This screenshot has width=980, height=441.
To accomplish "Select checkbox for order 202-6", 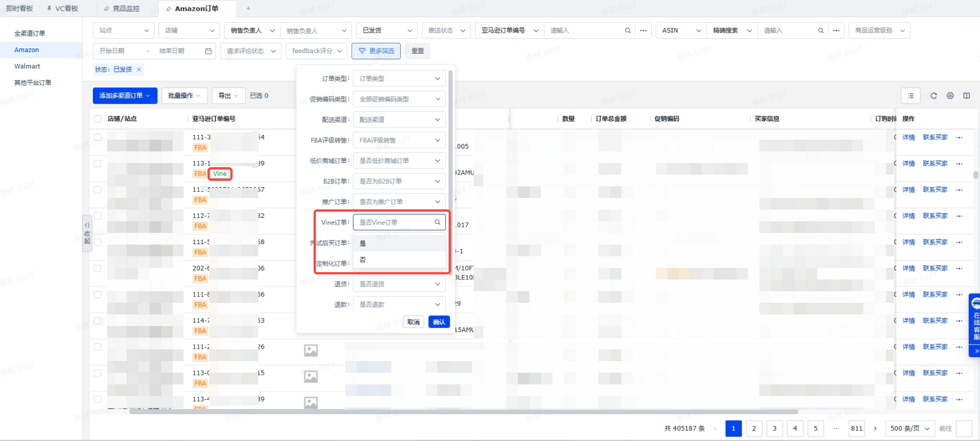I will pos(97,269).
